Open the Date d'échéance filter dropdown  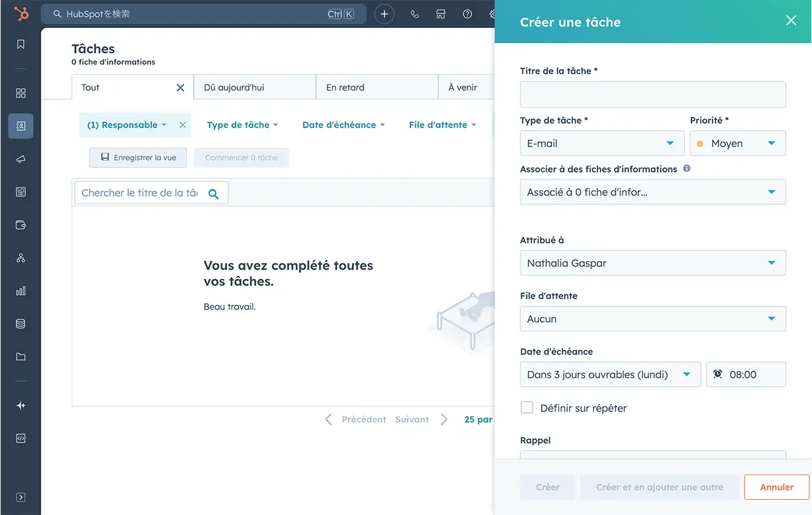pyautogui.click(x=343, y=125)
